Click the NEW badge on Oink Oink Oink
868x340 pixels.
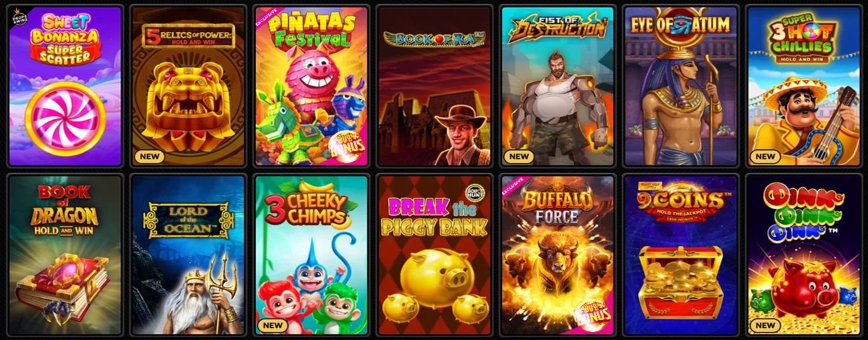pyautogui.click(x=765, y=325)
